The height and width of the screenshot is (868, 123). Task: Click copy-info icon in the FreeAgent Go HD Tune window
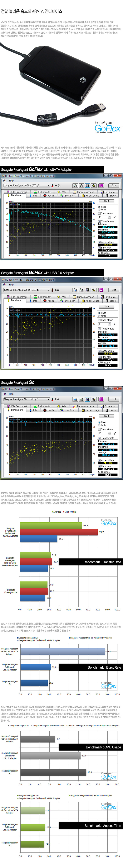pos(75,399)
